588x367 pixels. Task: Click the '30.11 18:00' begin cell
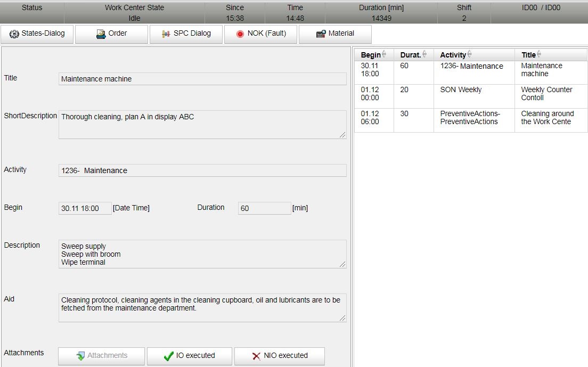[x=374, y=72]
